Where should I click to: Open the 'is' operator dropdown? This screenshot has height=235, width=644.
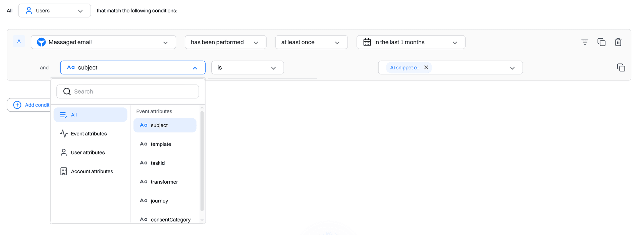point(248,67)
